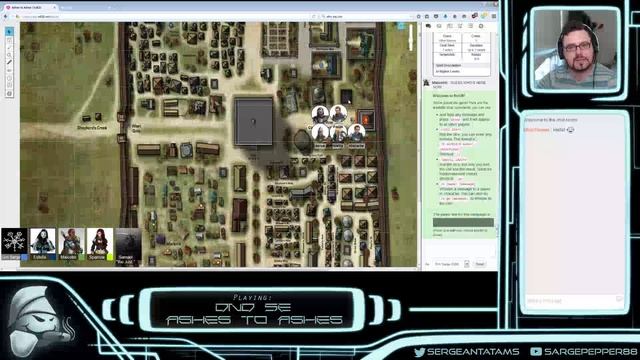The image size is (640, 360).
Task: Click the Shepherd's Creek map label
Action: (92, 128)
